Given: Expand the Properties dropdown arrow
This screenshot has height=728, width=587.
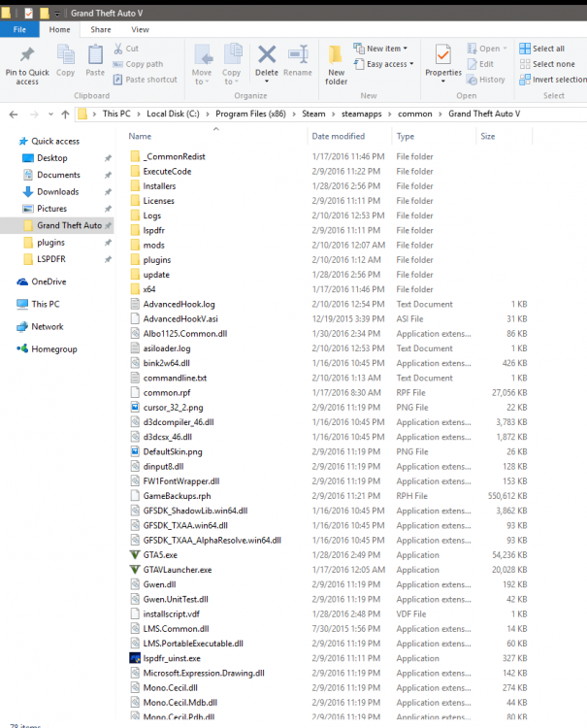Looking at the screenshot, I should 443,82.
